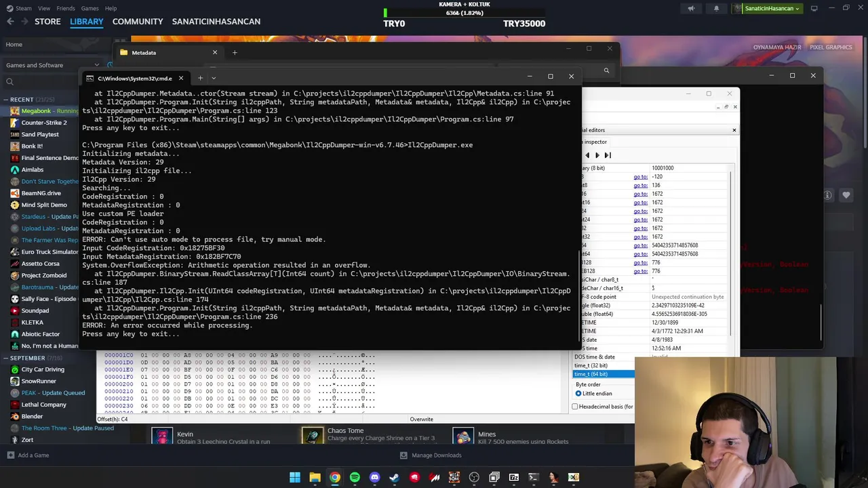Image resolution: width=868 pixels, height=488 pixels.
Task: Click the Aimlabs game icon in the library
Action: [x=15, y=169]
